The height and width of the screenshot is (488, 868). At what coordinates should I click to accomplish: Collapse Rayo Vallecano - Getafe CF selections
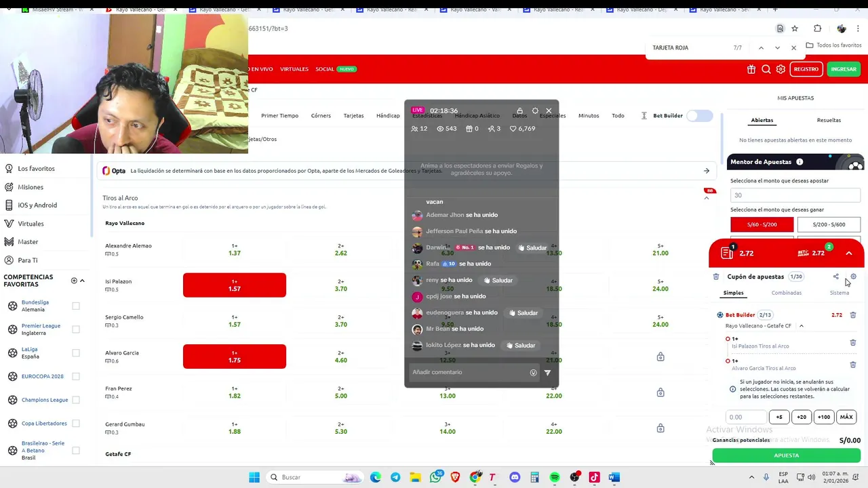point(802,326)
